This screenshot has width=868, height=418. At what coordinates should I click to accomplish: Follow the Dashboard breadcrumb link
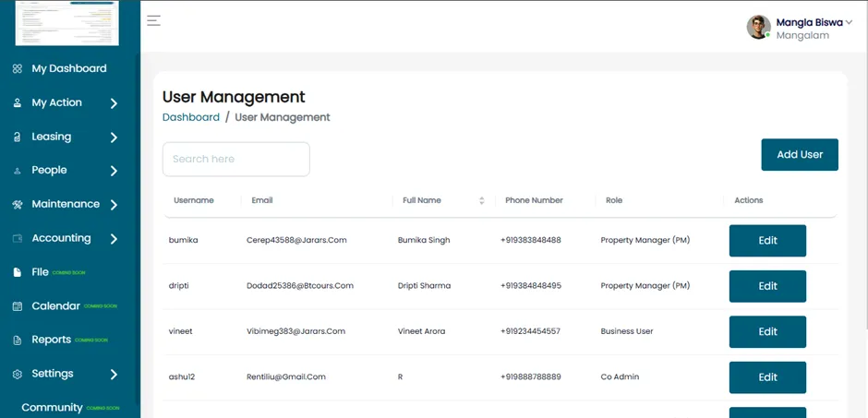point(191,117)
